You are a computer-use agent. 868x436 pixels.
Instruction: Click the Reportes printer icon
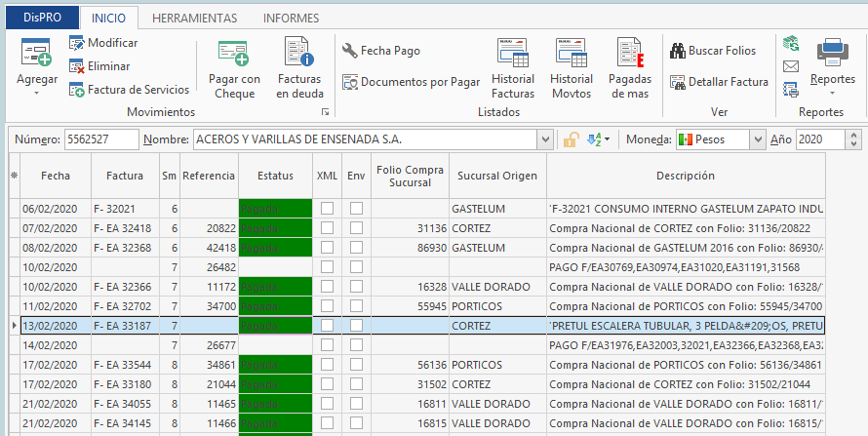tap(833, 53)
